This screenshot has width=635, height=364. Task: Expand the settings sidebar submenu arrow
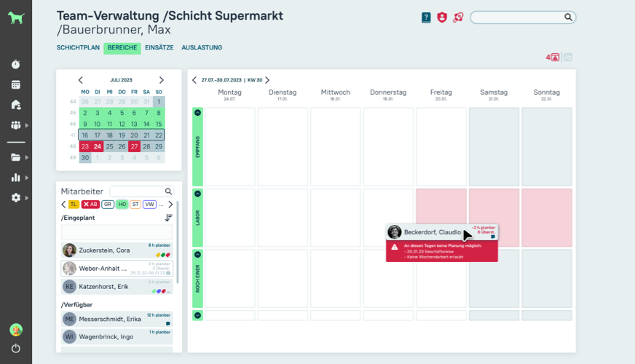27,198
